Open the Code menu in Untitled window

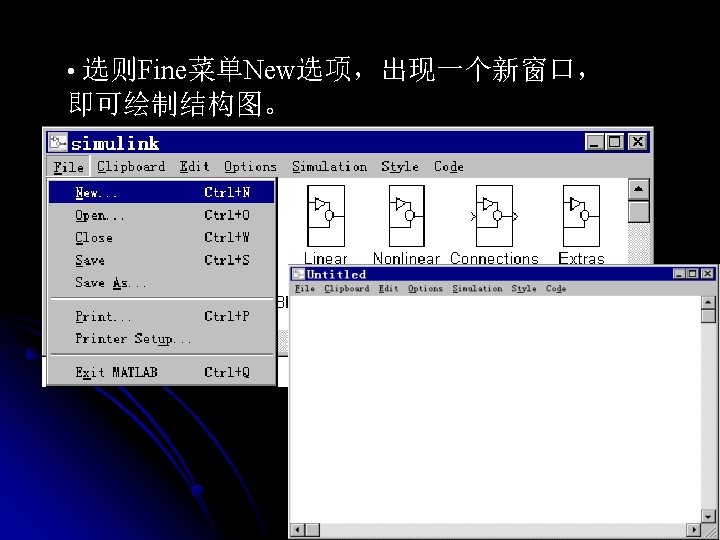point(556,288)
